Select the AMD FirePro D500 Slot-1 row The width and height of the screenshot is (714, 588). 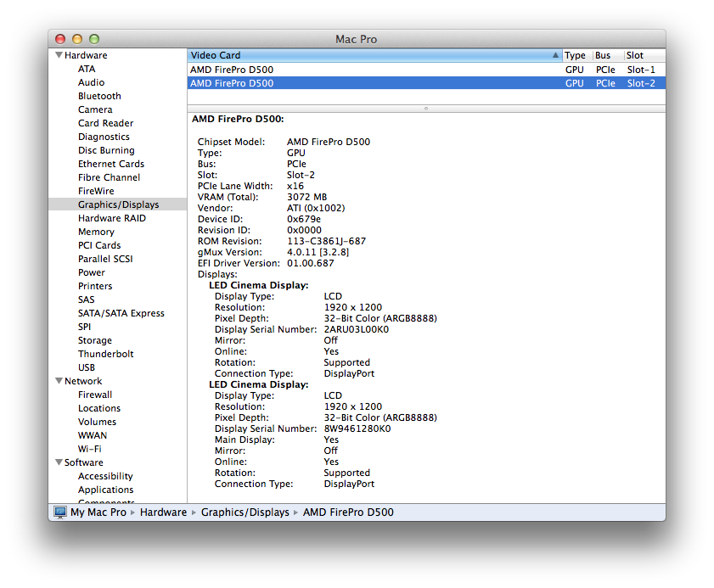[x=426, y=70]
